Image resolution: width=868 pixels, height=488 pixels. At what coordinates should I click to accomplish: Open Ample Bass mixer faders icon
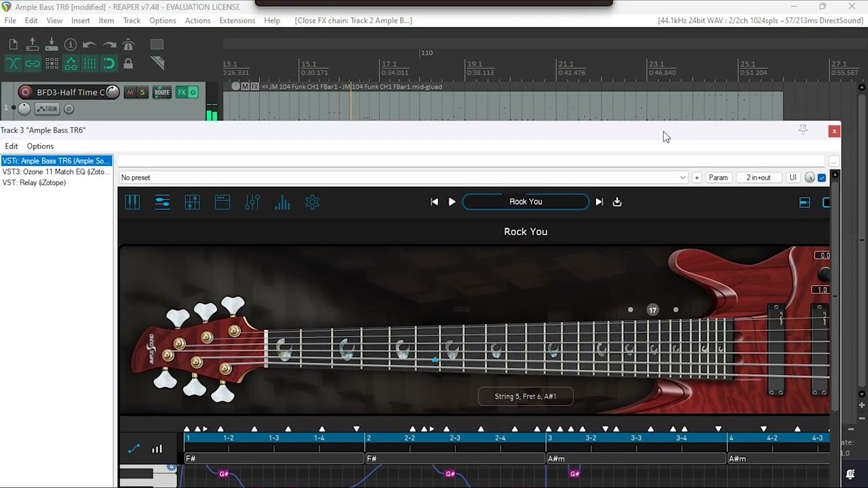[193, 202]
